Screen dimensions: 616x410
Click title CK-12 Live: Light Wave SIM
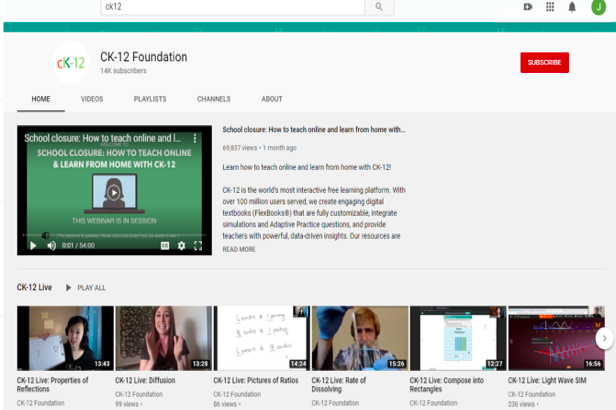[547, 380]
